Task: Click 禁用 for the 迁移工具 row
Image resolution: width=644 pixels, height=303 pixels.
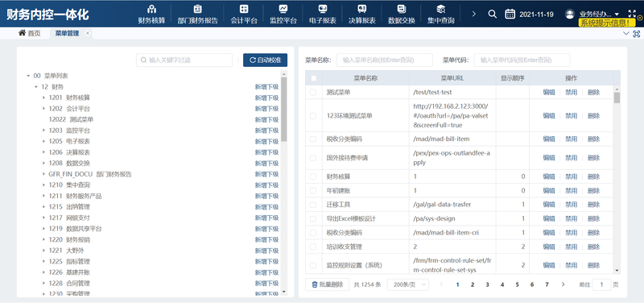Action: coord(571,205)
